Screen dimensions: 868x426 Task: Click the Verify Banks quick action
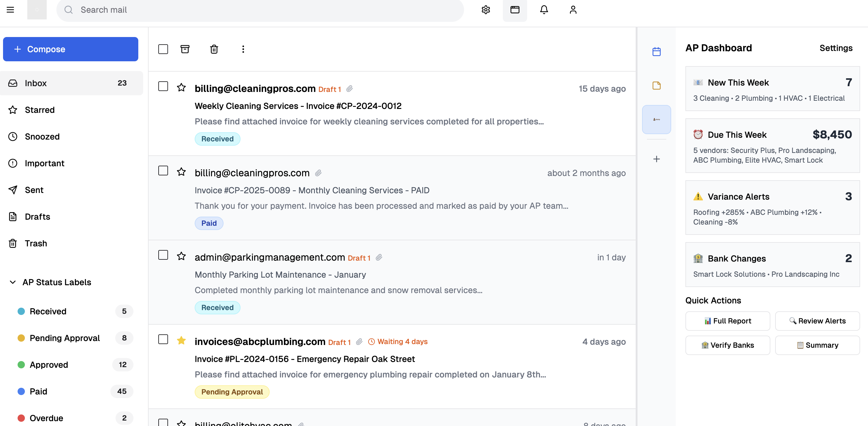pyautogui.click(x=728, y=345)
